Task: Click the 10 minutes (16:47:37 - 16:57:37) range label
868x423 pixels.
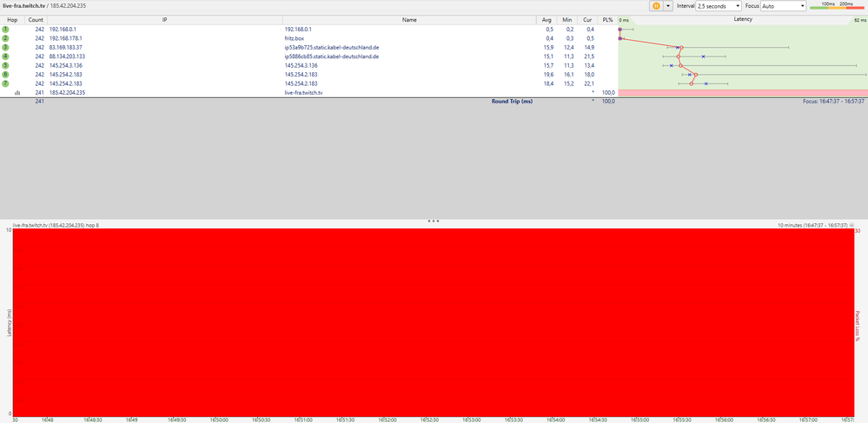Action: [x=812, y=226]
